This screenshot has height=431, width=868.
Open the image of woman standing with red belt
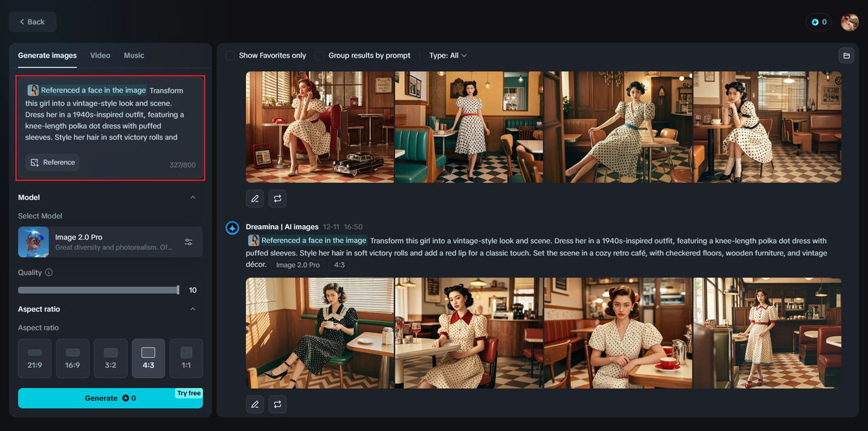(x=767, y=333)
